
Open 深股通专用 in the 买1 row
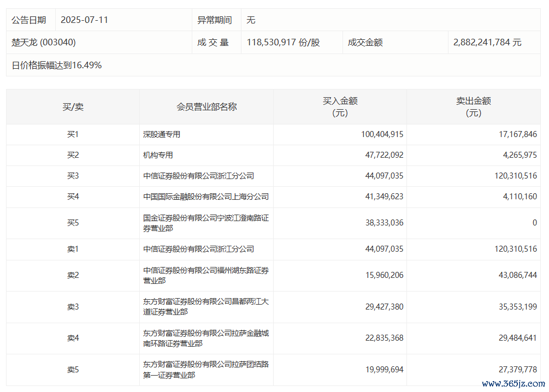tap(162, 134)
